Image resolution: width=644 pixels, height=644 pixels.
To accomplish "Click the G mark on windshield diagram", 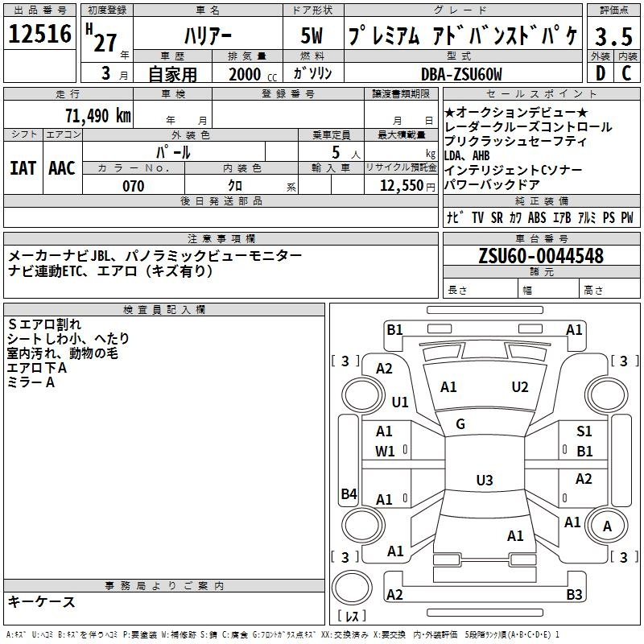I will 460,424.
